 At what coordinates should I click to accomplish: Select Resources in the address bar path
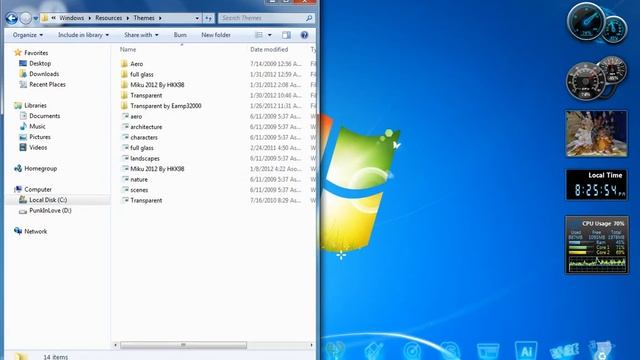[109, 18]
